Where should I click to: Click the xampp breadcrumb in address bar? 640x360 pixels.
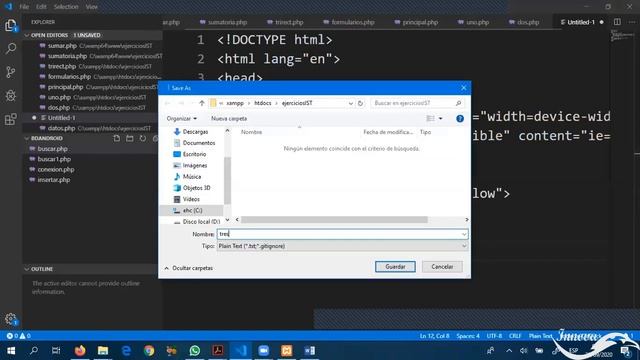click(235, 103)
